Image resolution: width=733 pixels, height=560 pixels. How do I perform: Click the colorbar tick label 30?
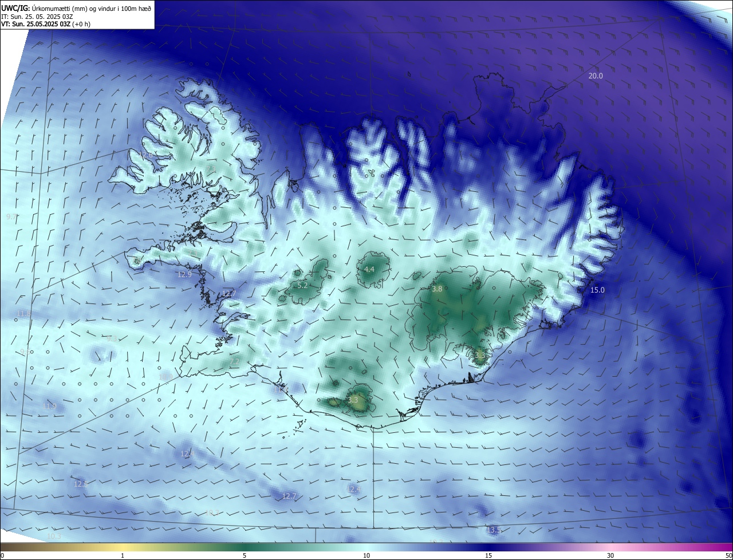point(610,555)
